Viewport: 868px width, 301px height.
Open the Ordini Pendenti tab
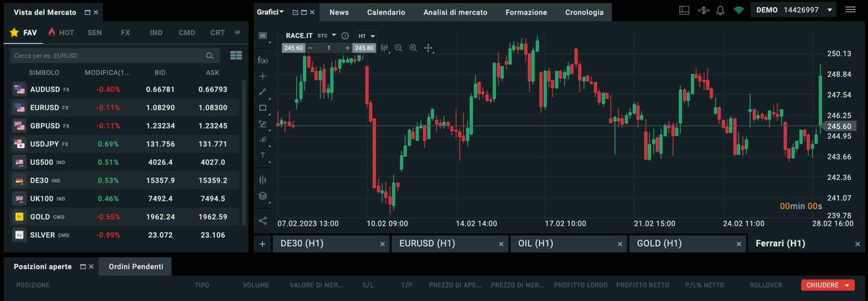pos(135,267)
